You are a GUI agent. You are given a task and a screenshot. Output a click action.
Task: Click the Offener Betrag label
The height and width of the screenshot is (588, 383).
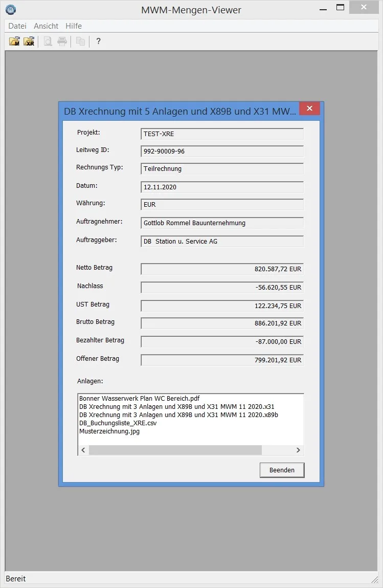(x=98, y=359)
